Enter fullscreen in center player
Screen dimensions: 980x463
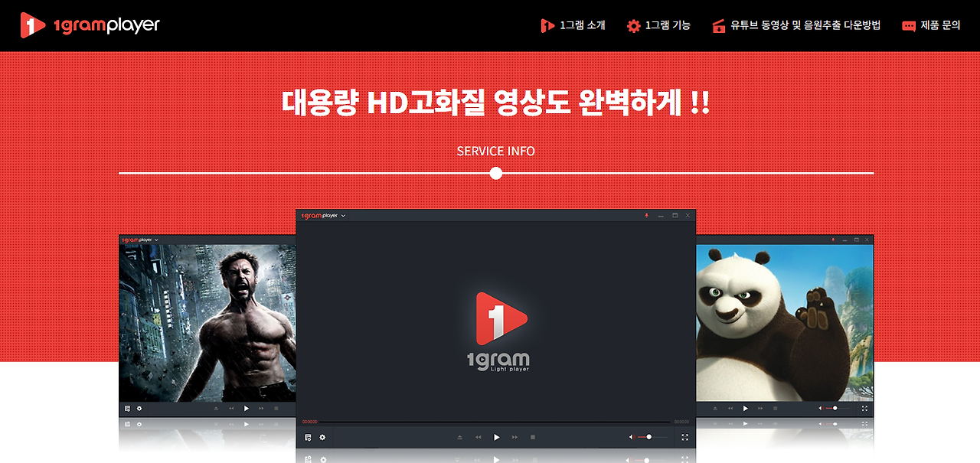[x=684, y=437]
